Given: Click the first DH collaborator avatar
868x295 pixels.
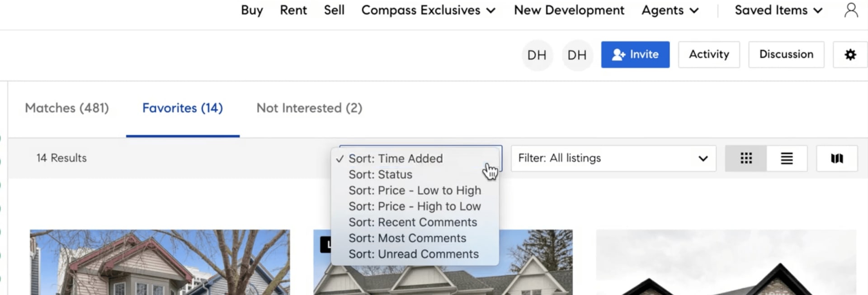Looking at the screenshot, I should [537, 55].
